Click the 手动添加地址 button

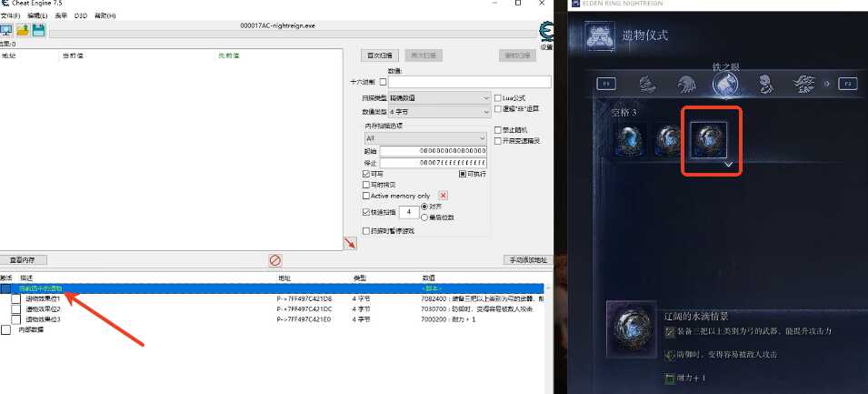pyautogui.click(x=528, y=260)
